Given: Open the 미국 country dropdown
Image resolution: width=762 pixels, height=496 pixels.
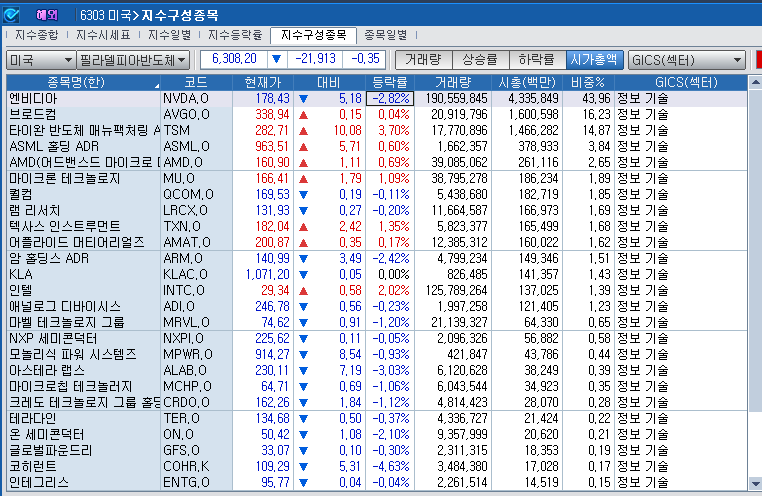Looking at the screenshot, I should pos(39,60).
